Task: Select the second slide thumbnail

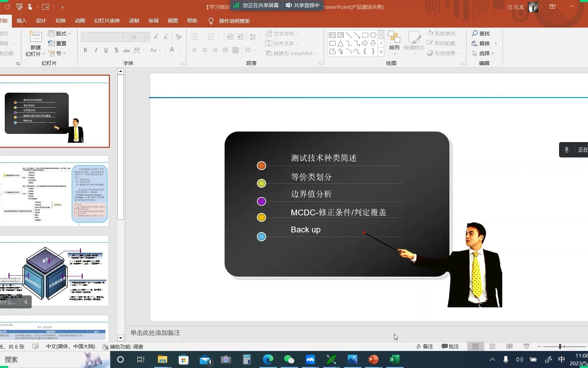Action: pos(54,193)
